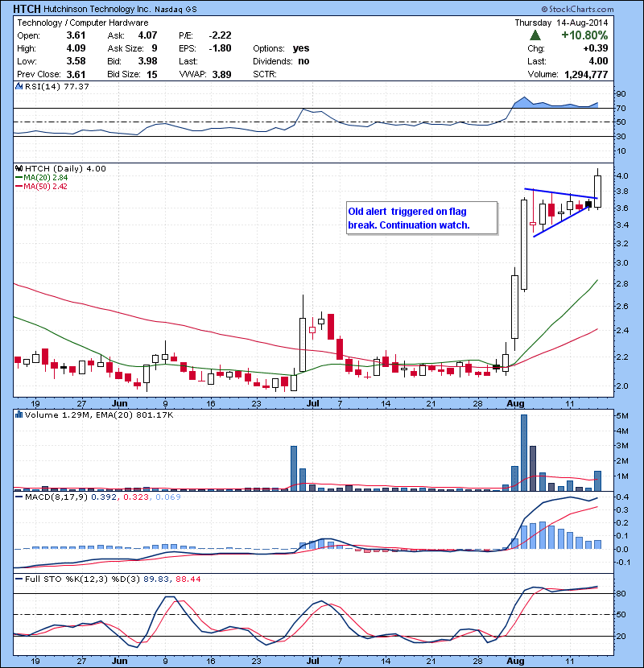Click the 90 level on the RSI axis
The image size is (644, 668).
[621, 93]
